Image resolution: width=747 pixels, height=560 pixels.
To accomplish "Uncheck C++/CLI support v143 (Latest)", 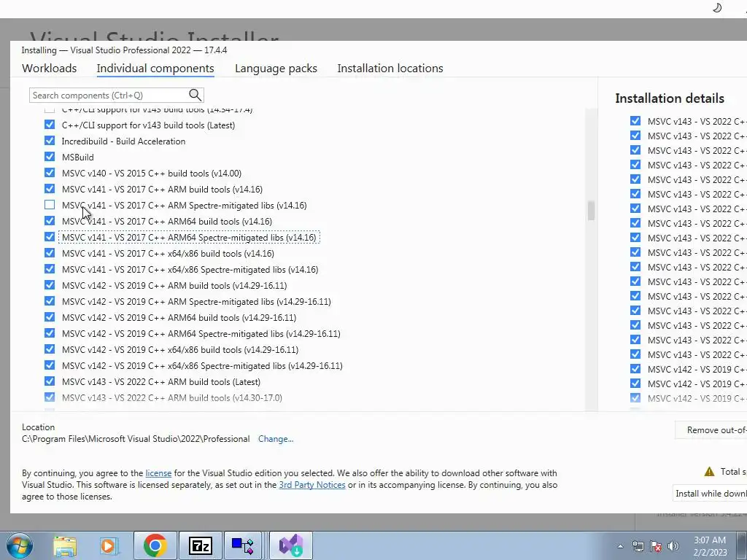I will pos(50,125).
